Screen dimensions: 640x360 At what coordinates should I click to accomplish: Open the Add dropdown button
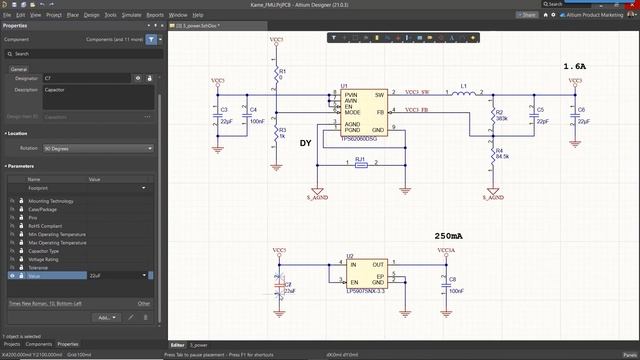(x=107, y=317)
